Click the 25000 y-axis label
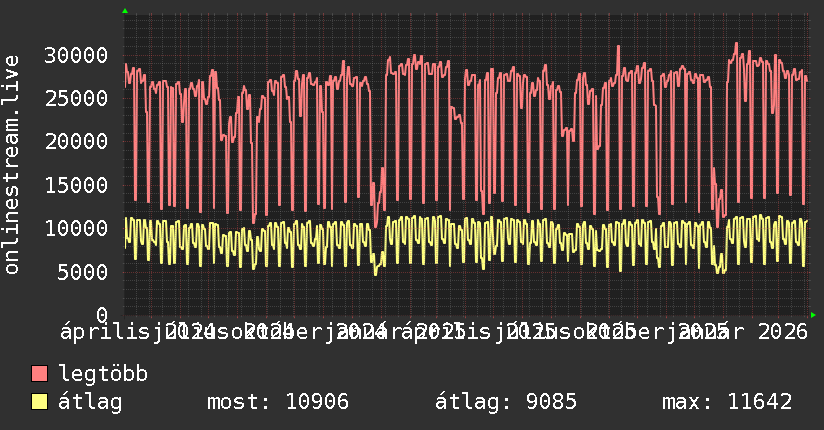Image resolution: width=824 pixels, height=430 pixels. 78,98
